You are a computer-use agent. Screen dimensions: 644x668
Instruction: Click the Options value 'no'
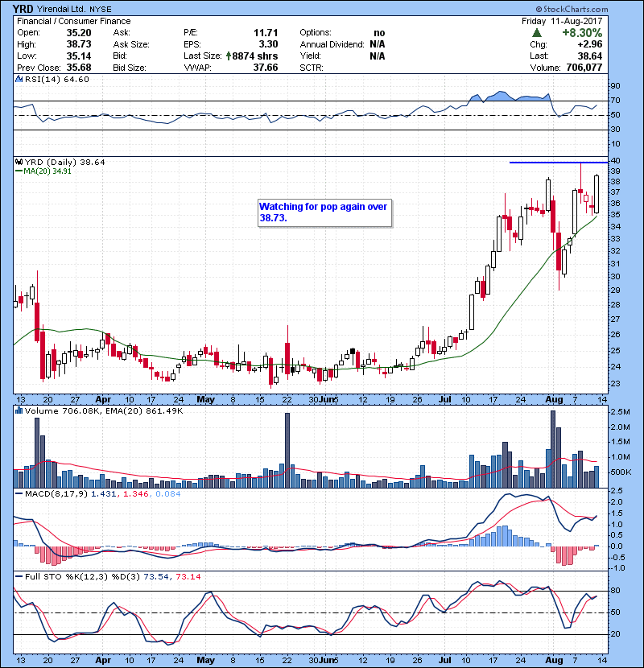click(x=379, y=33)
